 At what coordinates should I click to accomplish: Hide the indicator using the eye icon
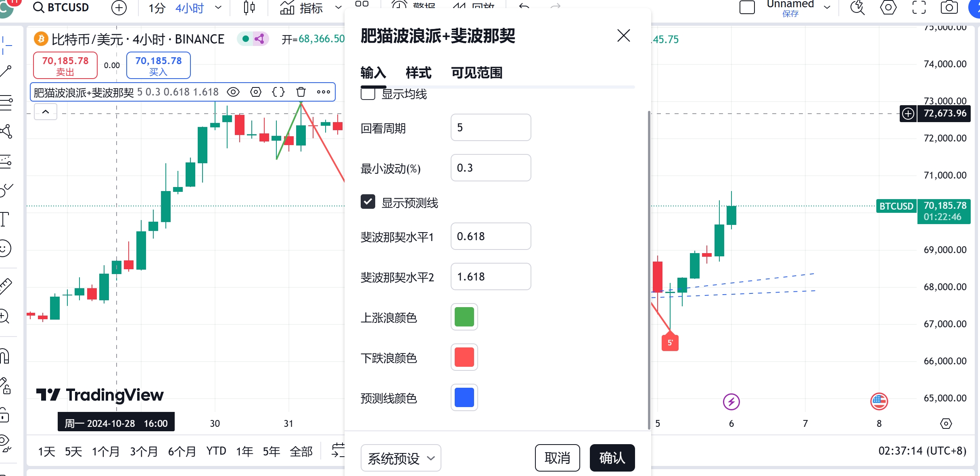(x=233, y=92)
